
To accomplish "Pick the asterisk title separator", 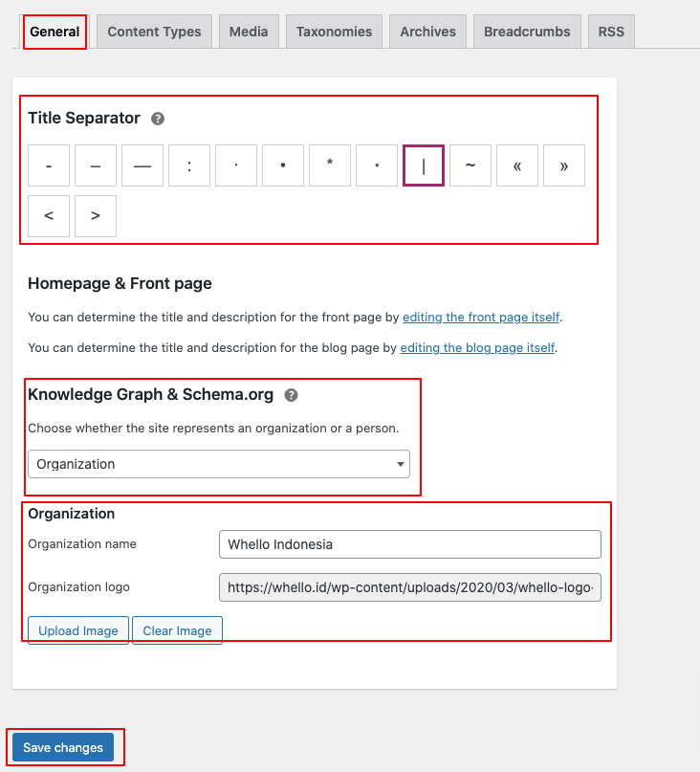I will point(330,165).
